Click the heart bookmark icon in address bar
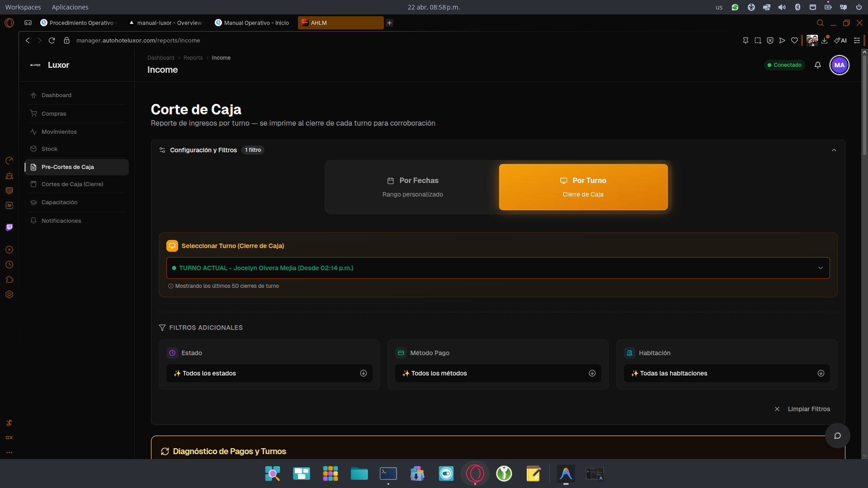This screenshot has height=488, width=868. [x=794, y=40]
